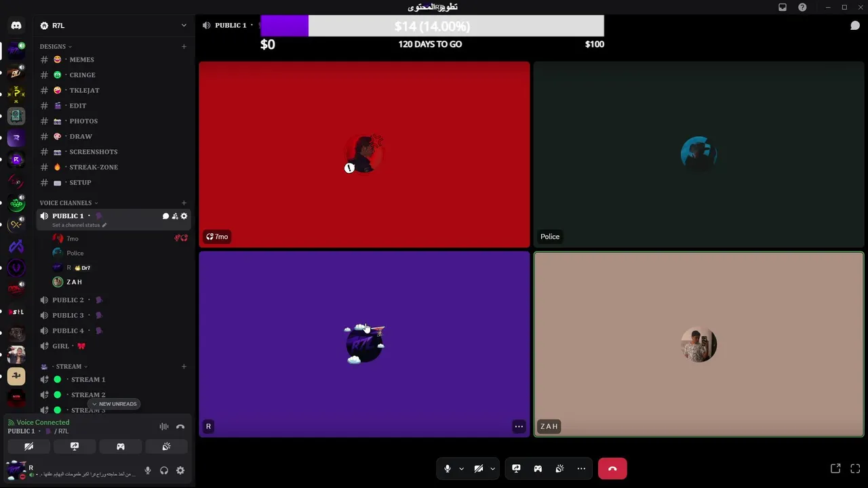The image size is (868, 488).
Task: Click the Voice Connected status label
Action: click(x=43, y=422)
